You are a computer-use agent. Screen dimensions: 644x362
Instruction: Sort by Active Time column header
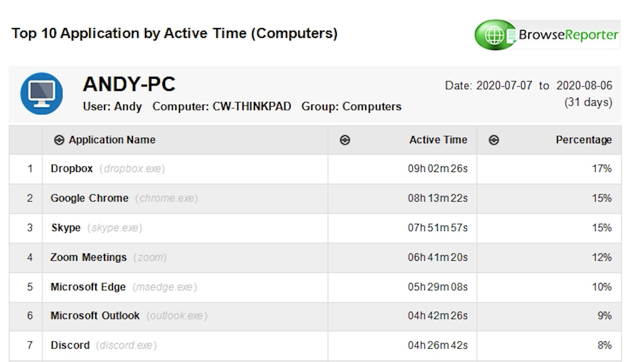438,140
